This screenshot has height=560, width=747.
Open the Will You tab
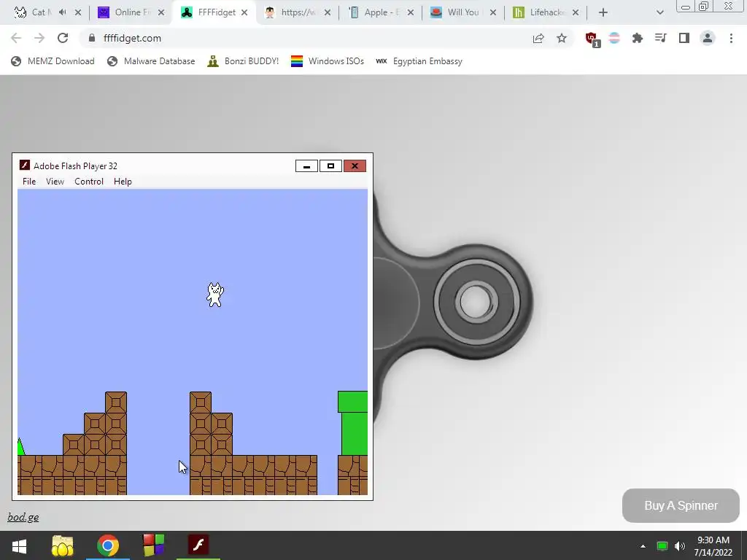[x=457, y=12]
